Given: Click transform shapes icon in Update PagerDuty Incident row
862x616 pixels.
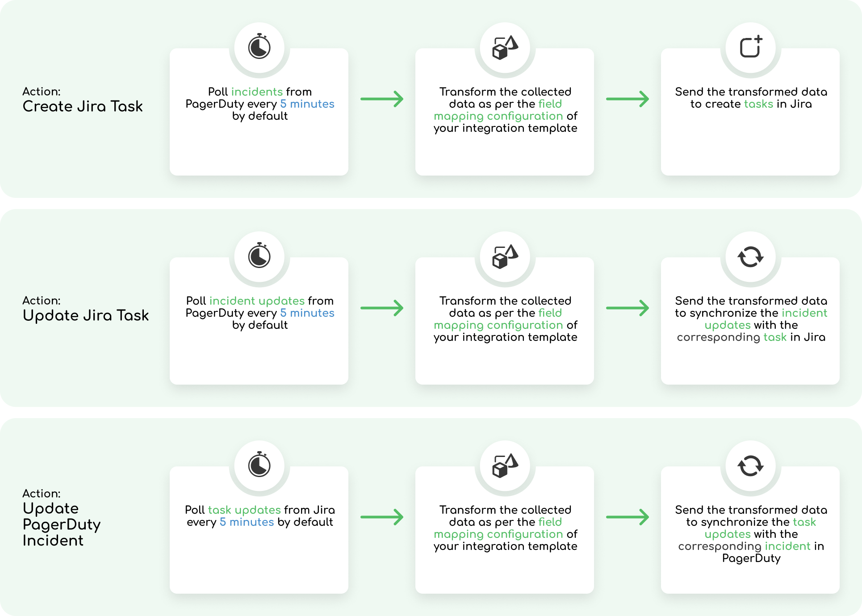Looking at the screenshot, I should (505, 465).
